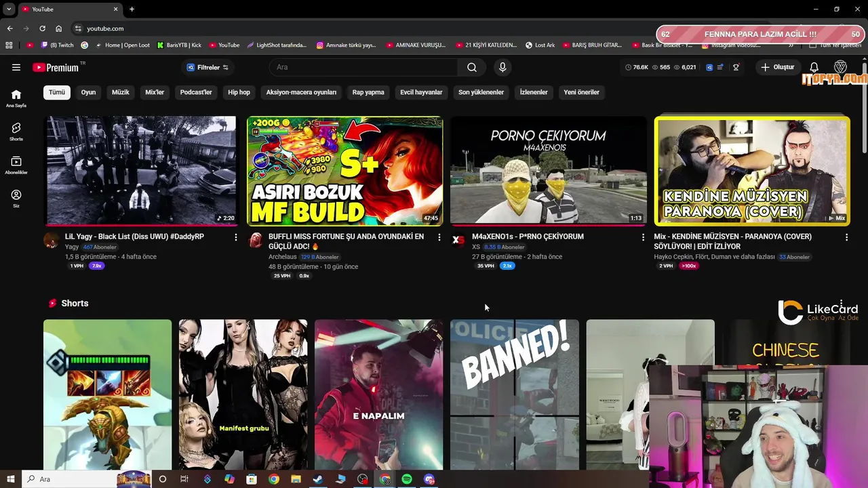868x488 pixels.
Task: Open the Archelaus channel avatar
Action: point(256,240)
